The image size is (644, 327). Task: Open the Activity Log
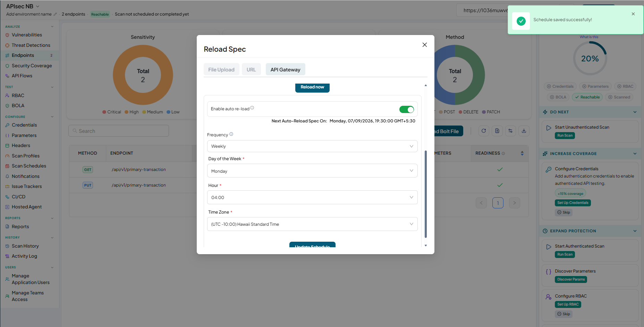(x=24, y=256)
